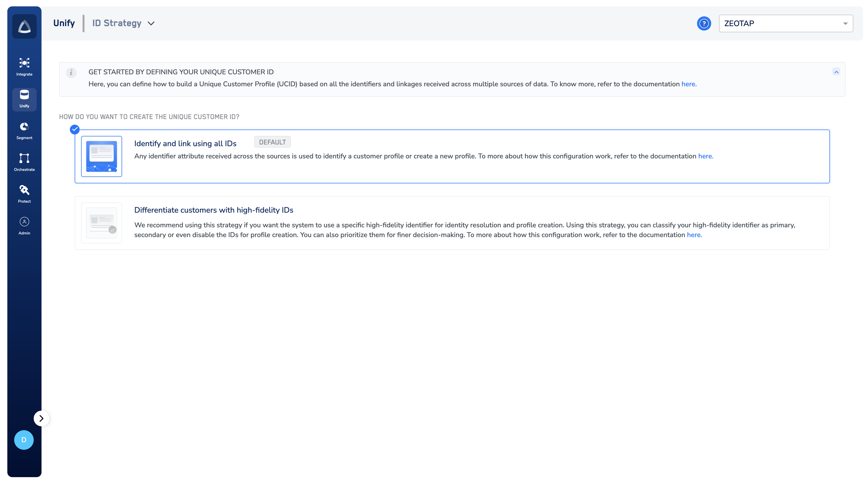This screenshot has width=868, height=483.
Task: Click the info icon in the banner
Action: (x=71, y=73)
